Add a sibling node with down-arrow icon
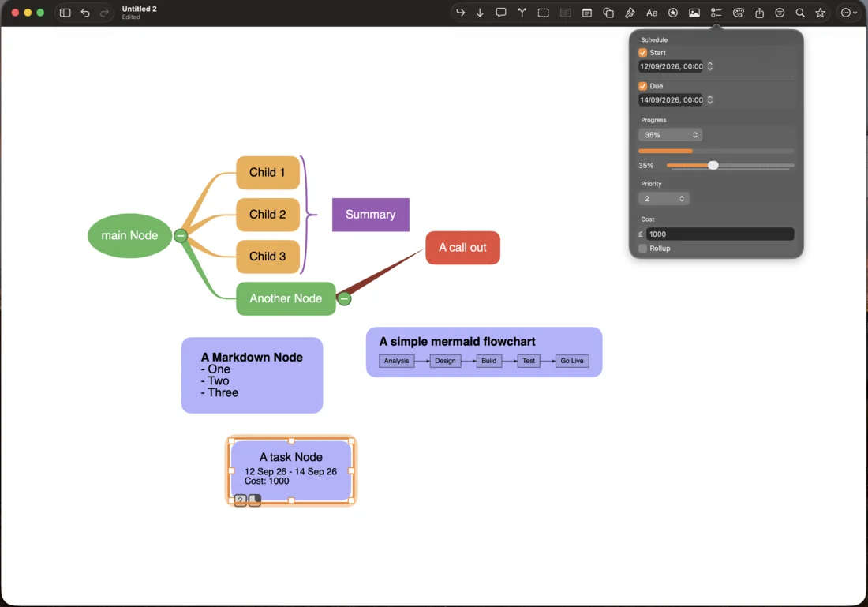 click(480, 13)
